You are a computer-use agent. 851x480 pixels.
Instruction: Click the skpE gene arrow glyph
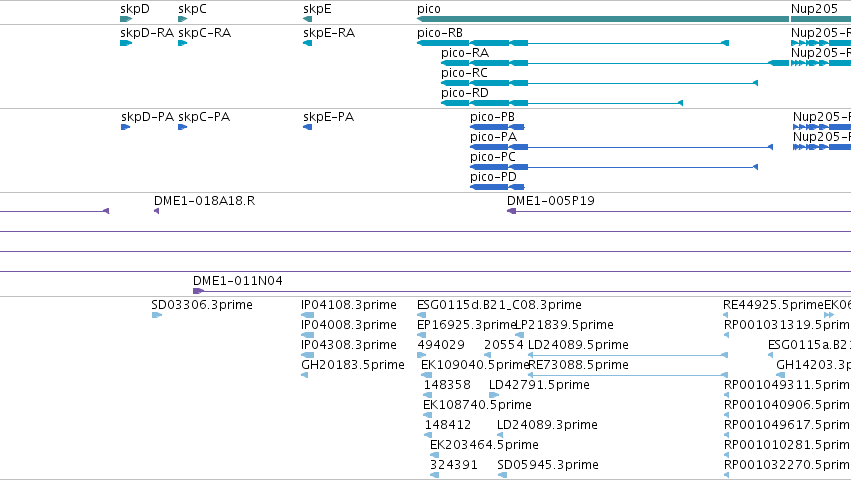(307, 19)
